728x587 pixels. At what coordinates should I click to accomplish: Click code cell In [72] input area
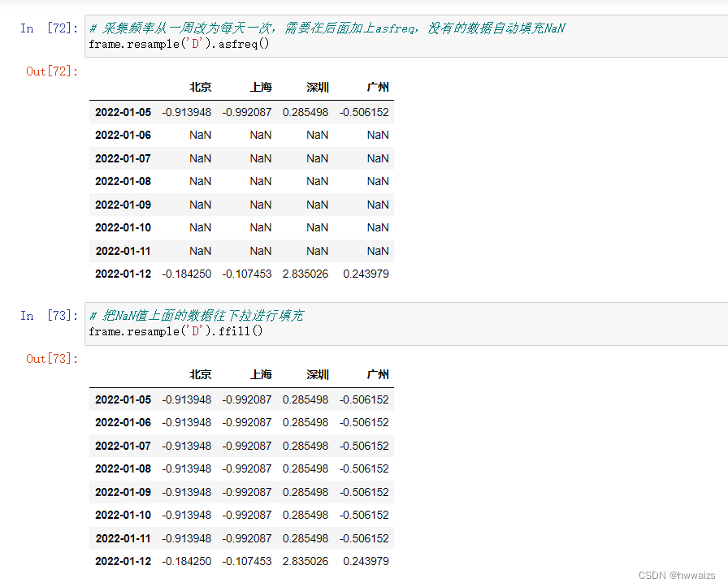406,37
